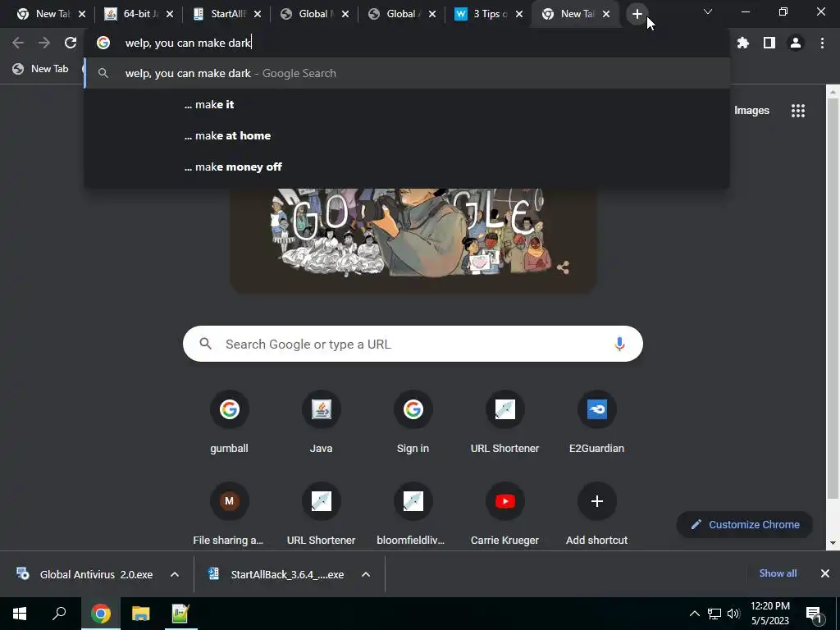This screenshot has height=630, width=840.
Task: Open the gumball shortcut
Action: [230, 422]
